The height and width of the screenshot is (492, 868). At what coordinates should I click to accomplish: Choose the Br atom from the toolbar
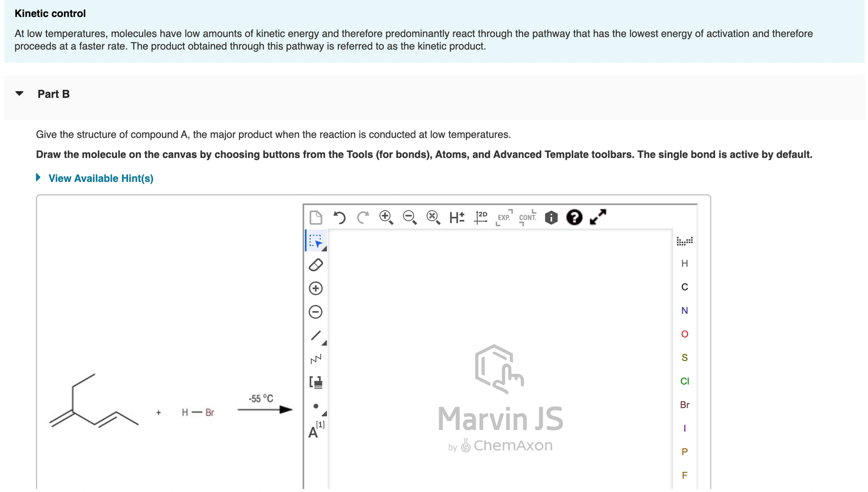[684, 404]
